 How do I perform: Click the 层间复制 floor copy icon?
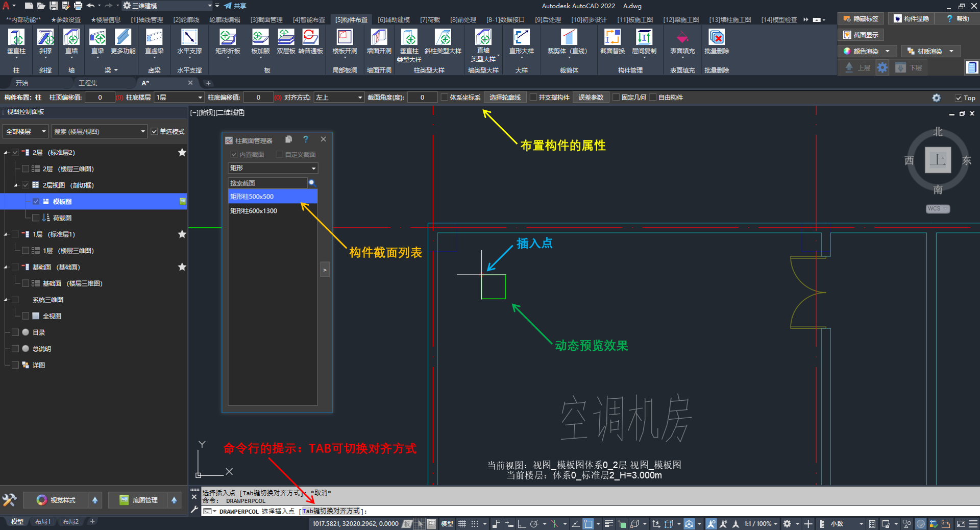[x=644, y=38]
